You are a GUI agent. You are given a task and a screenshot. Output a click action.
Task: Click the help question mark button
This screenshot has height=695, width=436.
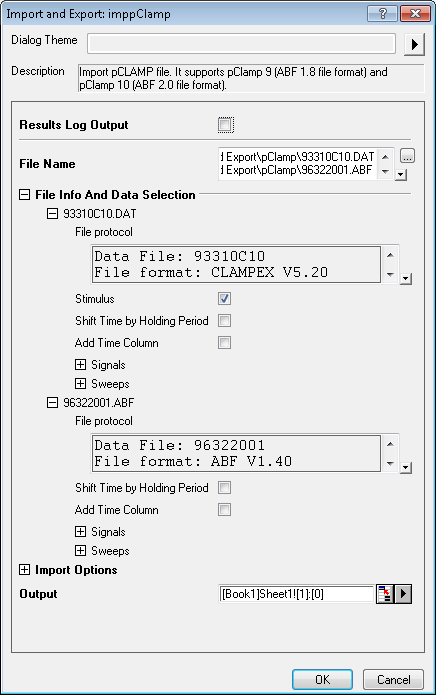[x=382, y=13]
